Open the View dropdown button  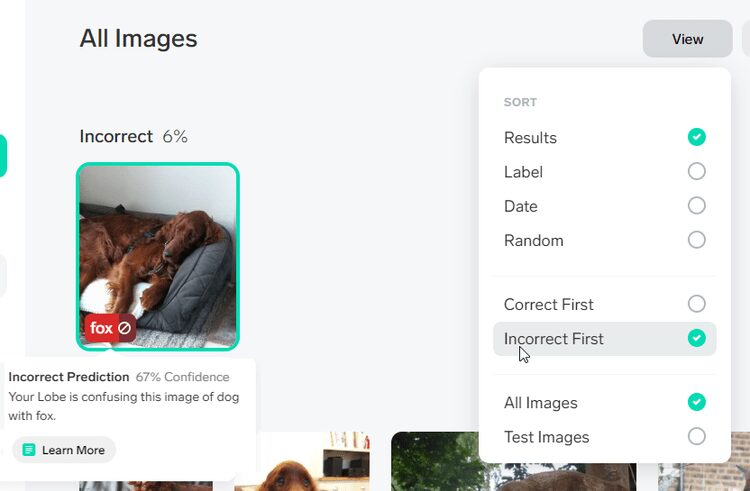pos(687,39)
